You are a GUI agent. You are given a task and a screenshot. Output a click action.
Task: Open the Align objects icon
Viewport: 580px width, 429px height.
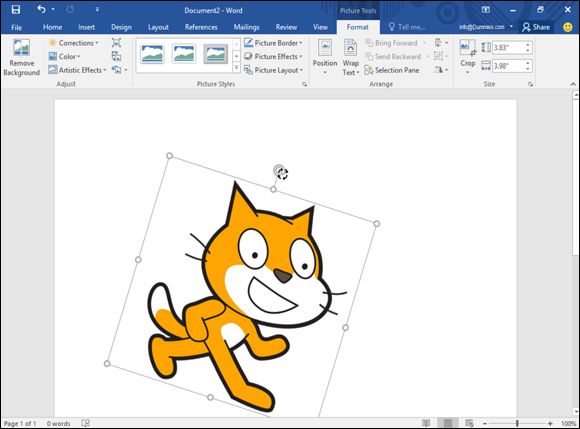441,43
